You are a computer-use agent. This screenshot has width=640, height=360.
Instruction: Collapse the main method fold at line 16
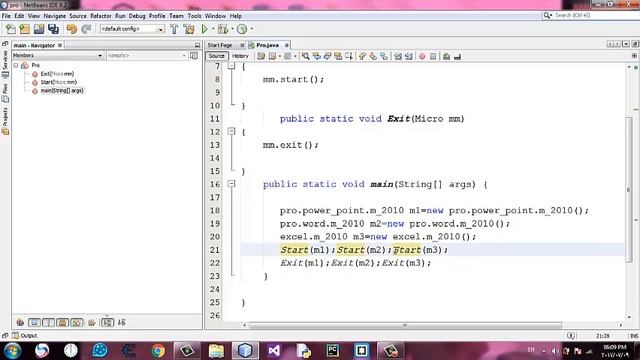(x=231, y=184)
